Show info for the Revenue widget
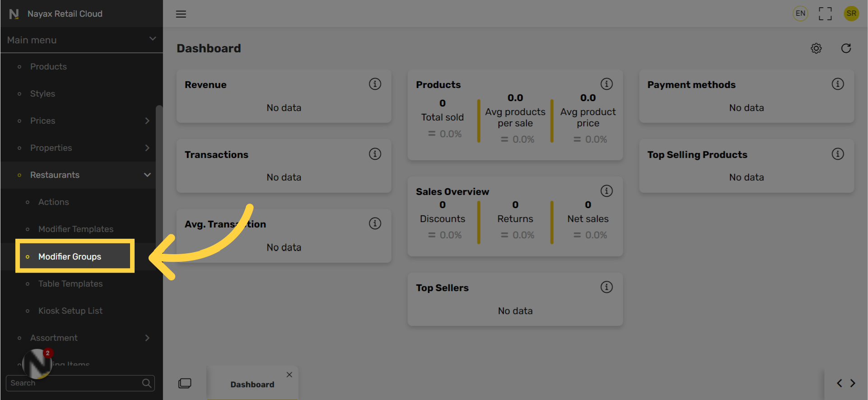 375,84
